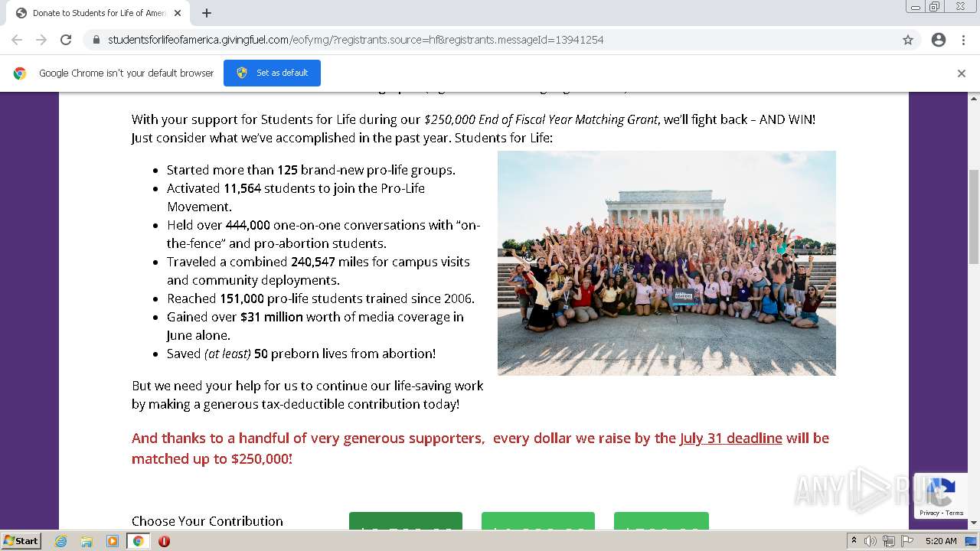The image size is (980, 551).
Task: Bookmark this page with the star icon
Action: click(x=908, y=40)
